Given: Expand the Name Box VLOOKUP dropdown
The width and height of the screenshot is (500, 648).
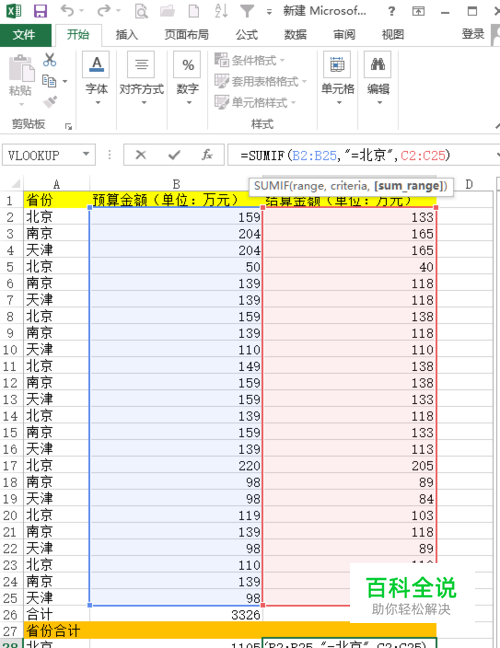Looking at the screenshot, I should [86, 154].
